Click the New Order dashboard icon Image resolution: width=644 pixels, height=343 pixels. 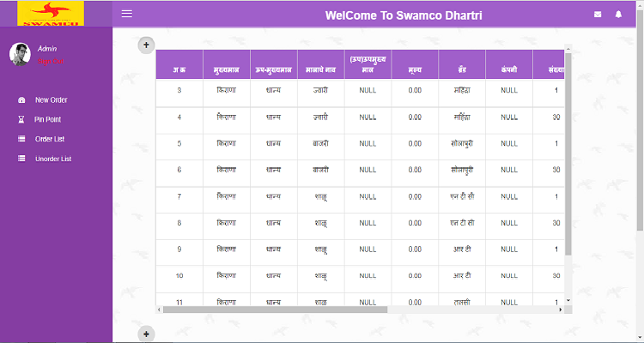21,100
